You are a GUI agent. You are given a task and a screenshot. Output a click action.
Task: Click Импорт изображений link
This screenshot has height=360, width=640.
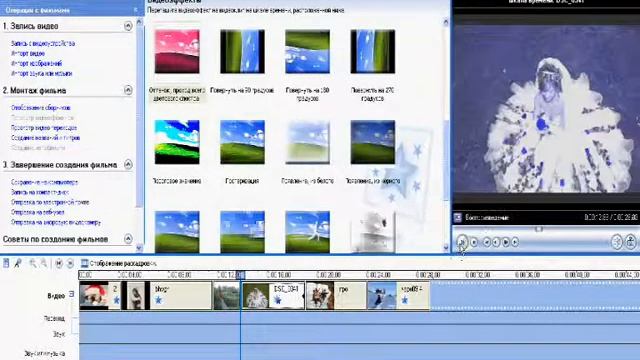37,64
